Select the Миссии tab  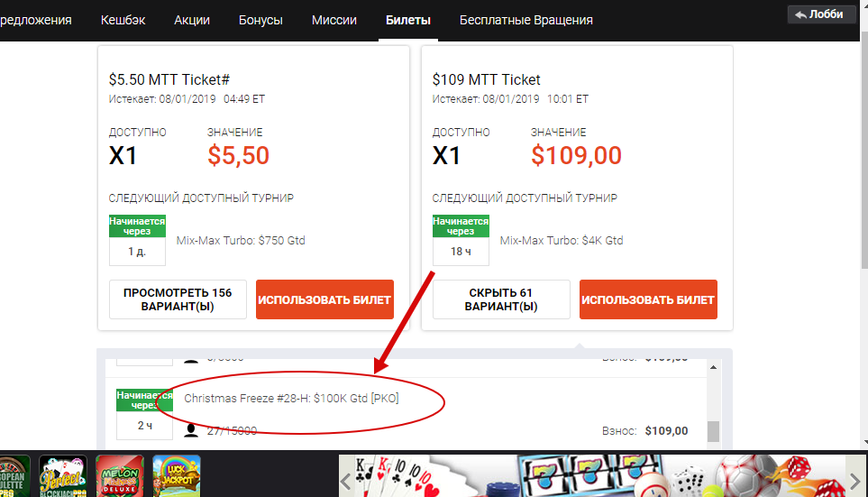click(333, 20)
